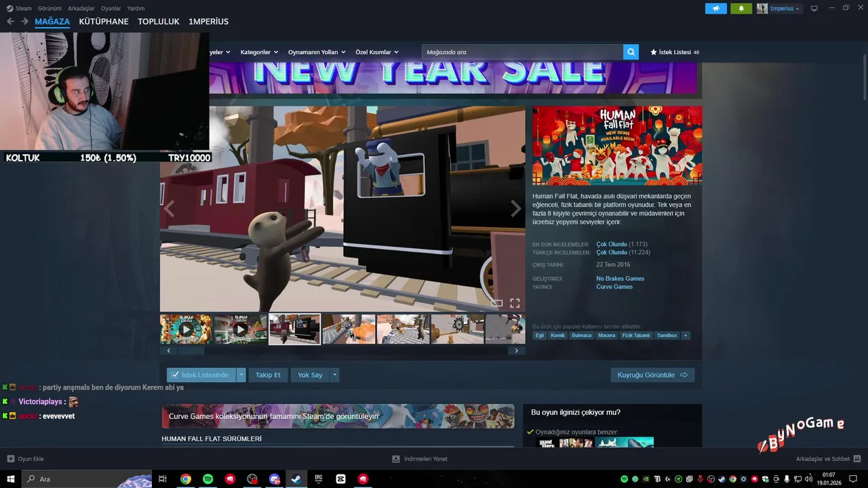868x488 pixels.
Task: Click the Fizik Tabanlı tag
Action: 636,335
